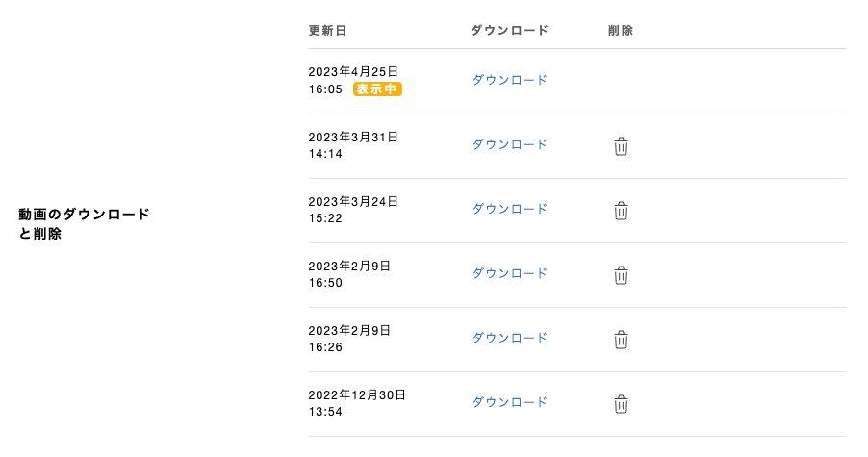Image resolution: width=868 pixels, height=457 pixels.
Task: Click the 14:14 timestamp text
Action: coord(325,154)
